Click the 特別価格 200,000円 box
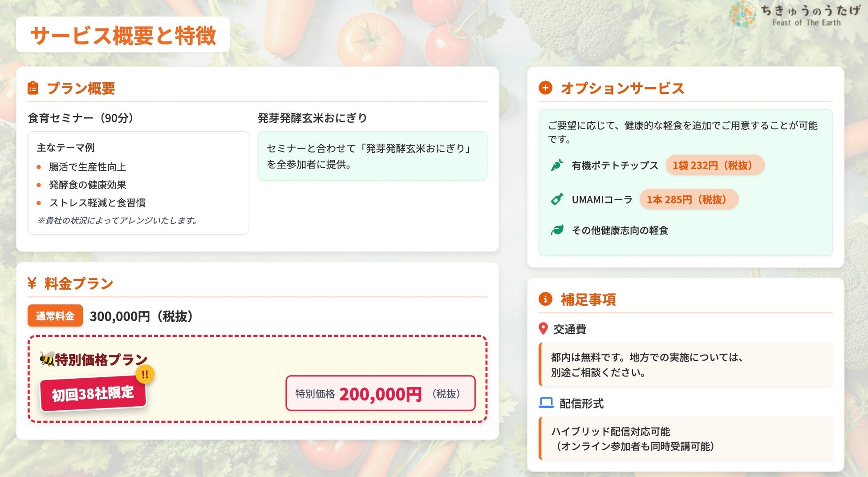Viewport: 868px width, 477px height. pyautogui.click(x=381, y=393)
